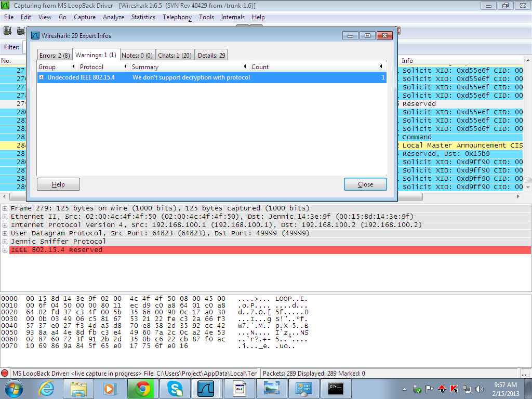Expand the Internet Protocol Version 4 node
Viewport: 532px width, 399px height.
pos(5,225)
